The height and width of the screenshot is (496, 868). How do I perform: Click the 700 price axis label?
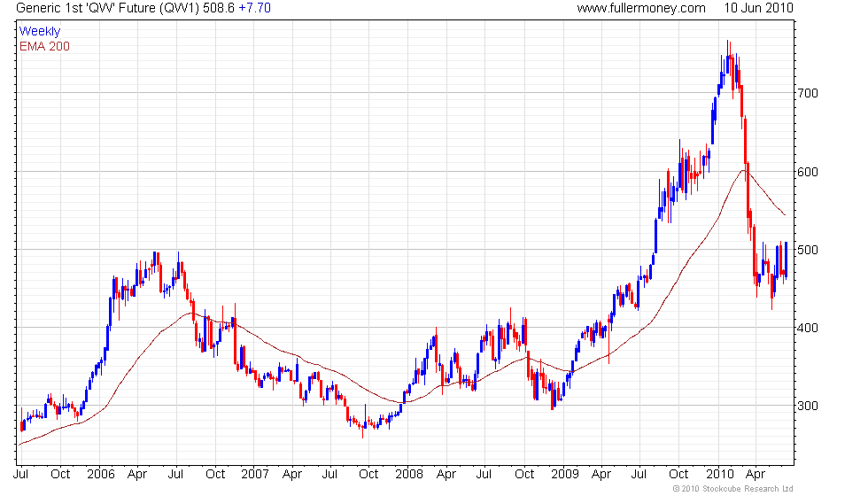(808, 93)
